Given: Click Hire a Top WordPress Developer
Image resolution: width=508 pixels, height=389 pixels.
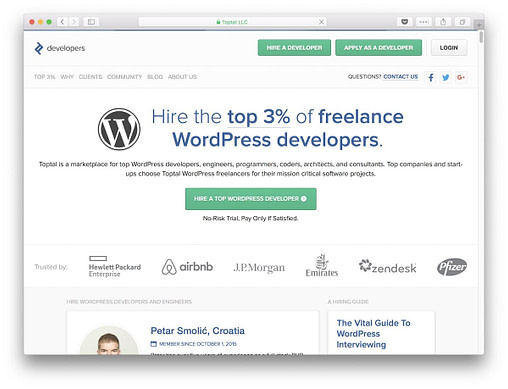Looking at the screenshot, I should click(251, 199).
